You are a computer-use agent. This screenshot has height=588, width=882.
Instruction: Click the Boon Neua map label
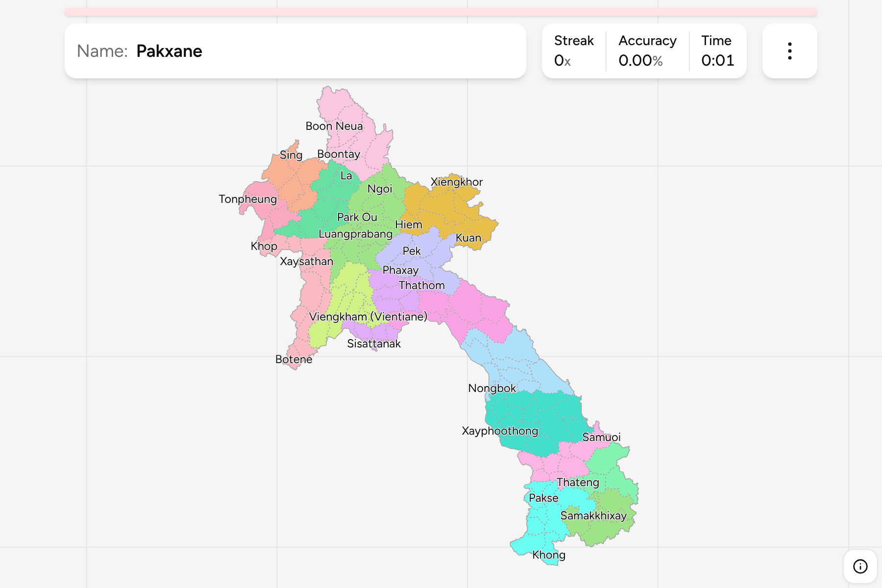tap(334, 126)
